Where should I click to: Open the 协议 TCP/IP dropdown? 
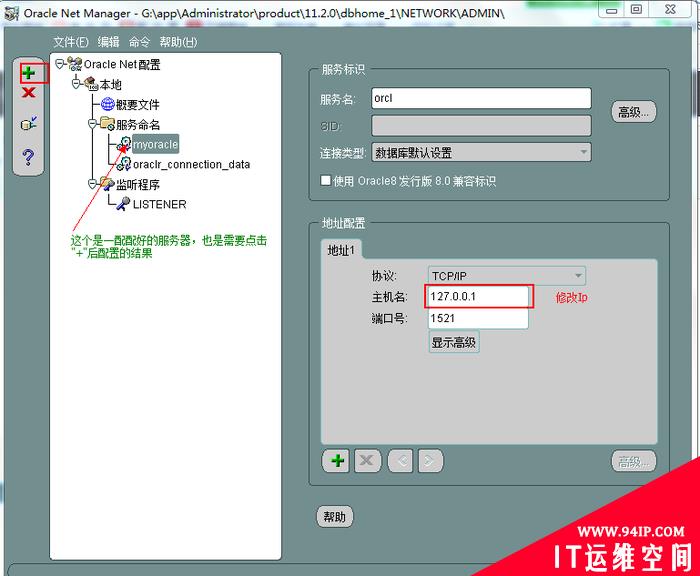tap(506, 276)
